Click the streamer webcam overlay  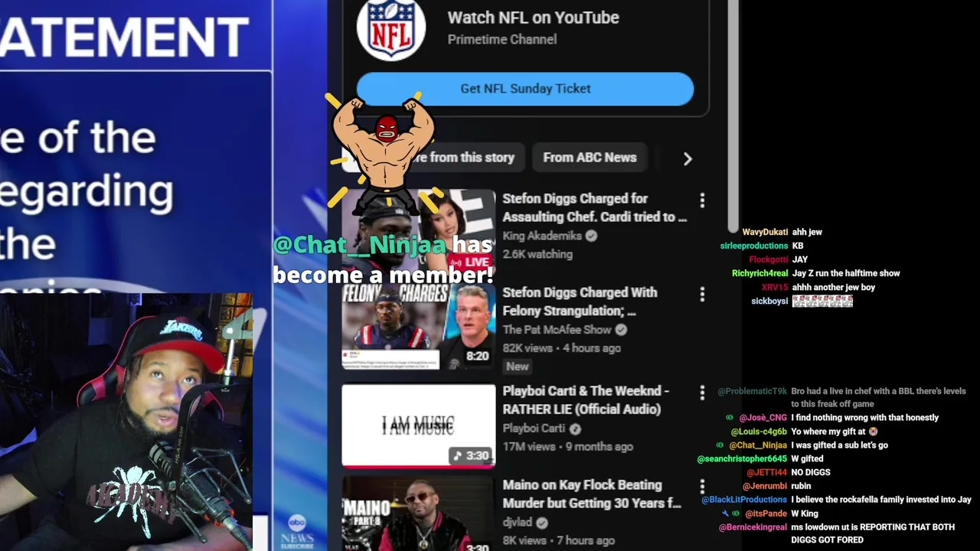click(126, 422)
